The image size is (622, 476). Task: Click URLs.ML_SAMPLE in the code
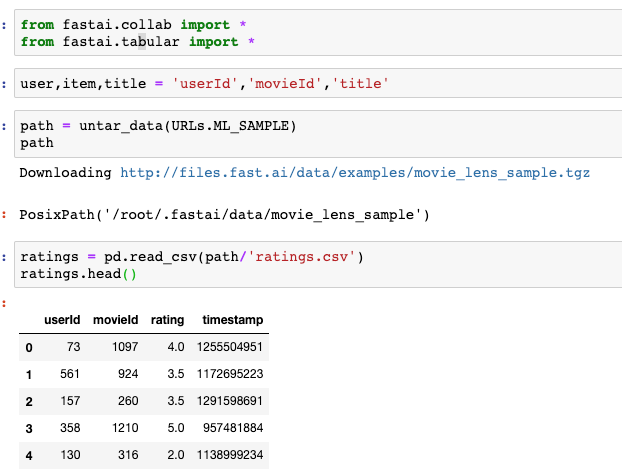pos(230,126)
